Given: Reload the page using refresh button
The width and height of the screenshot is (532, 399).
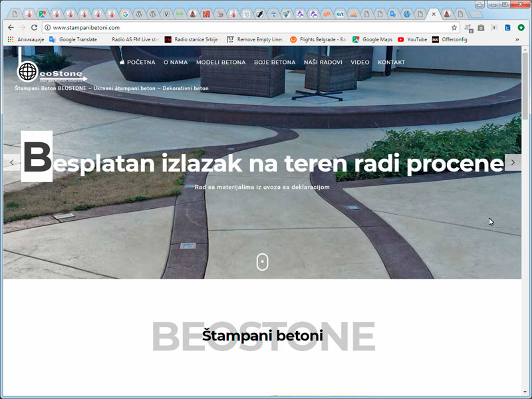Looking at the screenshot, I should [35, 27].
